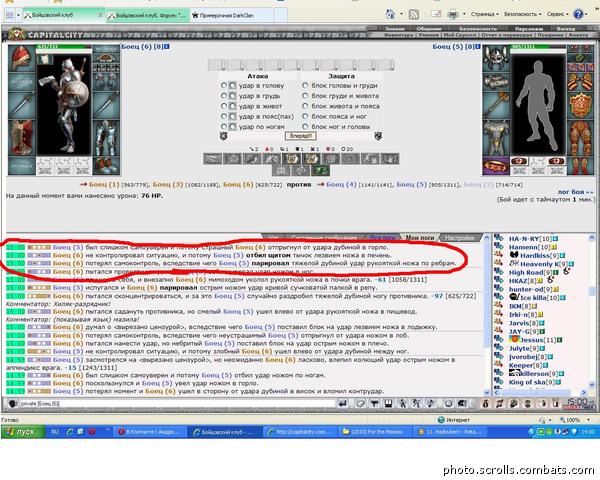
Task: Inspect the opponent's mace weapon slot
Action: [x=496, y=105]
